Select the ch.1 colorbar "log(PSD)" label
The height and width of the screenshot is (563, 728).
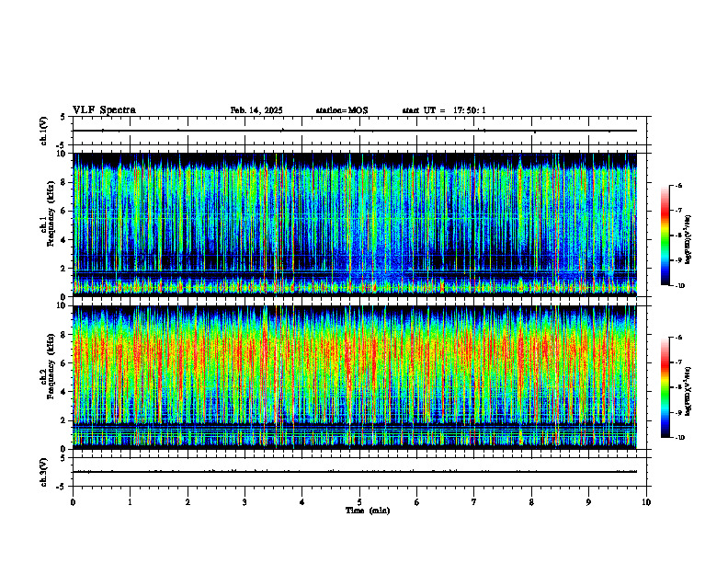tap(688, 240)
